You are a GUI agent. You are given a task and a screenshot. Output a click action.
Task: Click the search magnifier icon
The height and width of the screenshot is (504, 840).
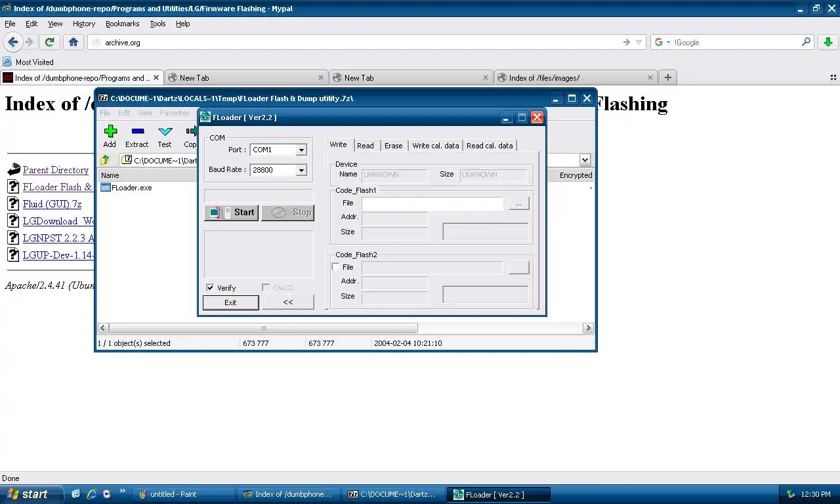[x=807, y=42]
